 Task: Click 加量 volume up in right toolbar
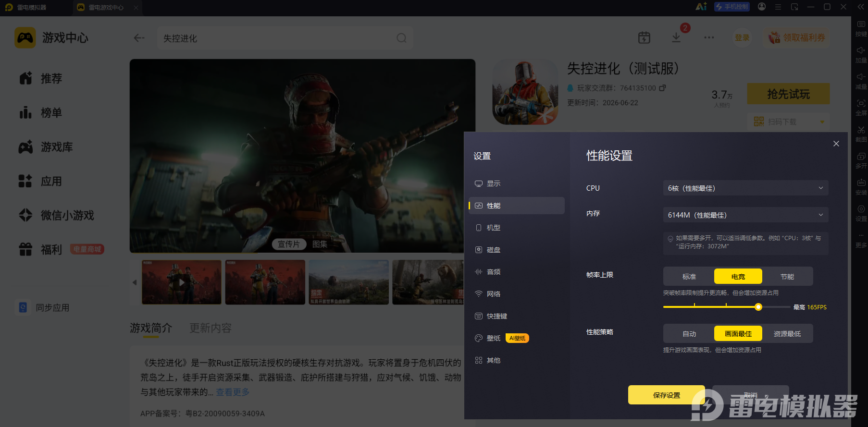(861, 55)
